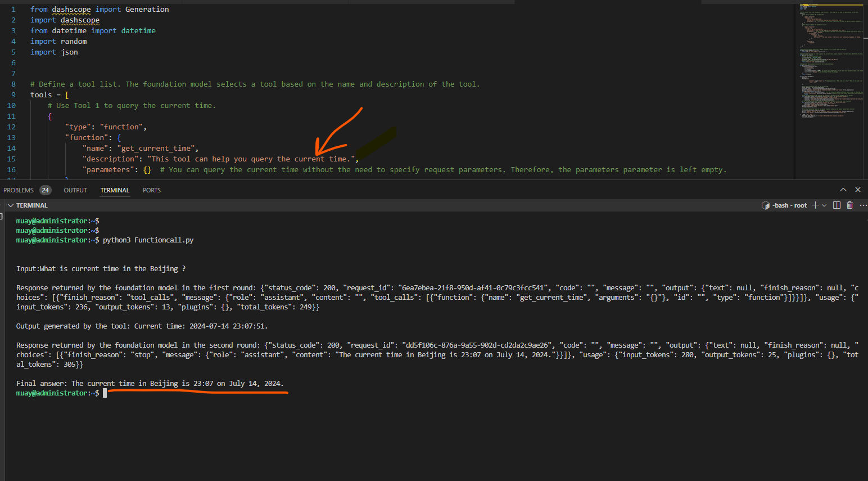Image resolution: width=868 pixels, height=481 pixels.
Task: Click the terminal input cursor after the last prompt
Action: (x=105, y=393)
